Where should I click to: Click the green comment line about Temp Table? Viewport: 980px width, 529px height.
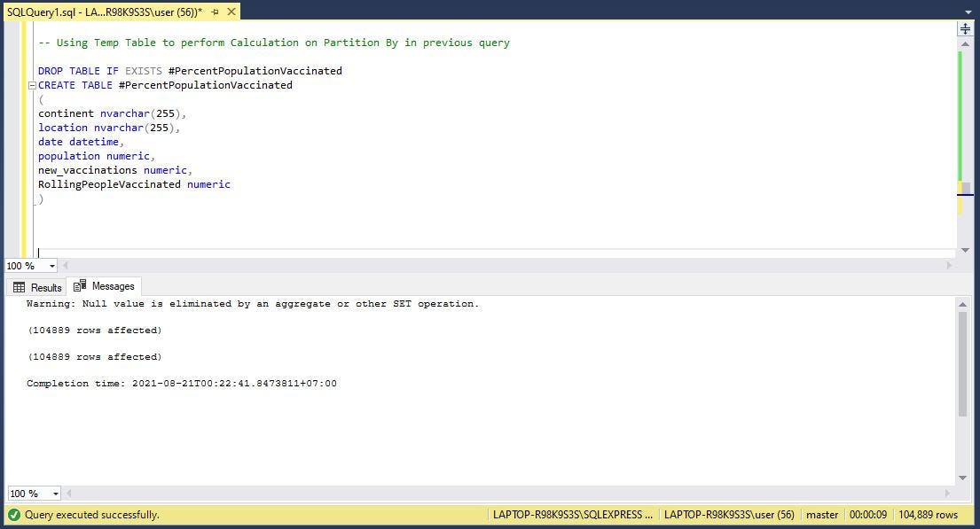[x=274, y=43]
